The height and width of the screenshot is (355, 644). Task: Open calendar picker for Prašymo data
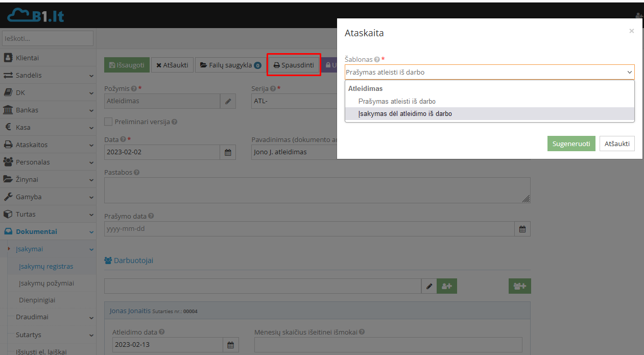pyautogui.click(x=522, y=229)
